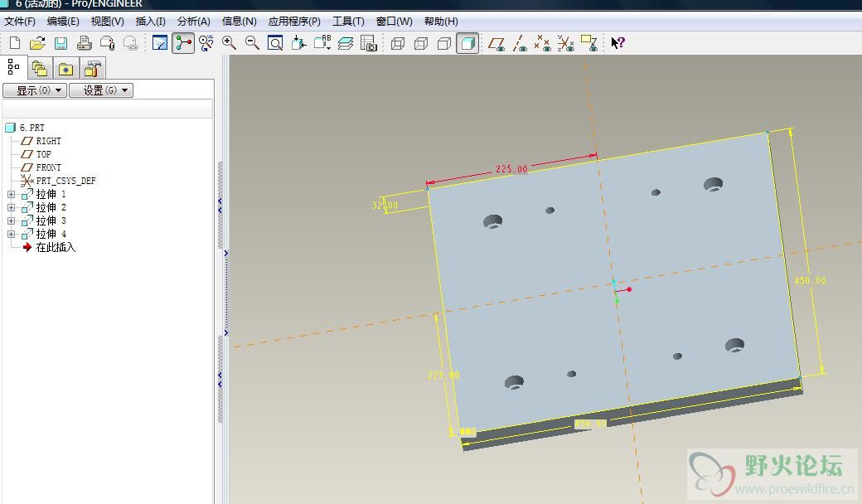Image resolution: width=862 pixels, height=504 pixels.
Task: Select the FRONT datum plane
Action: [x=48, y=167]
